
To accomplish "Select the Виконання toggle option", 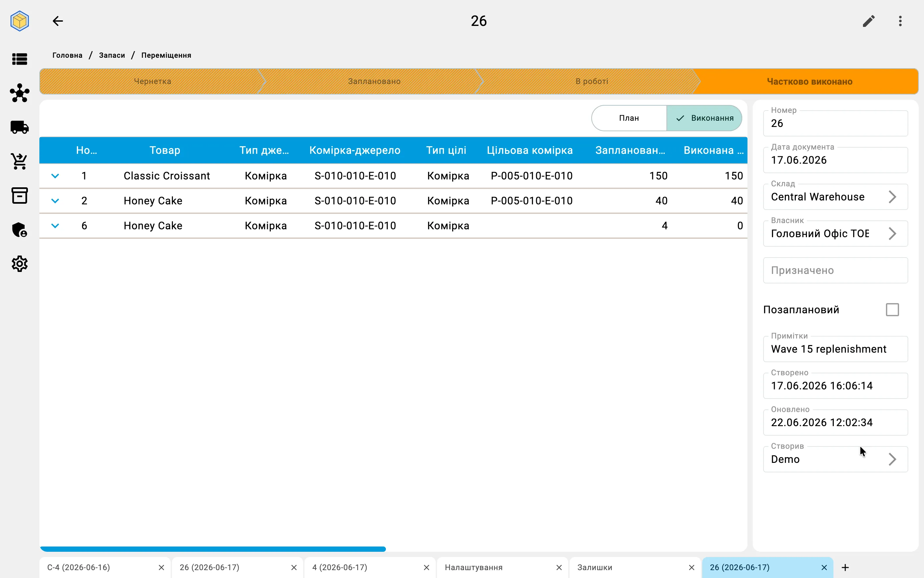I will (x=704, y=118).
